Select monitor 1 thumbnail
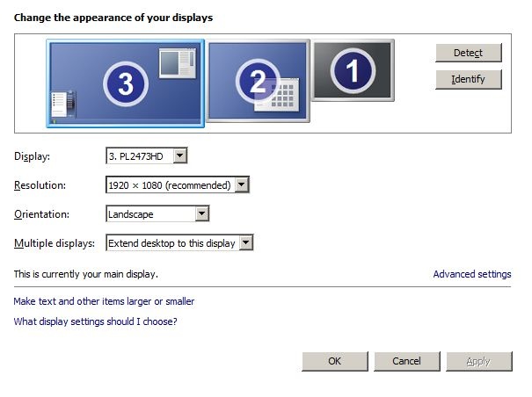The height and width of the screenshot is (397, 532). point(353,70)
